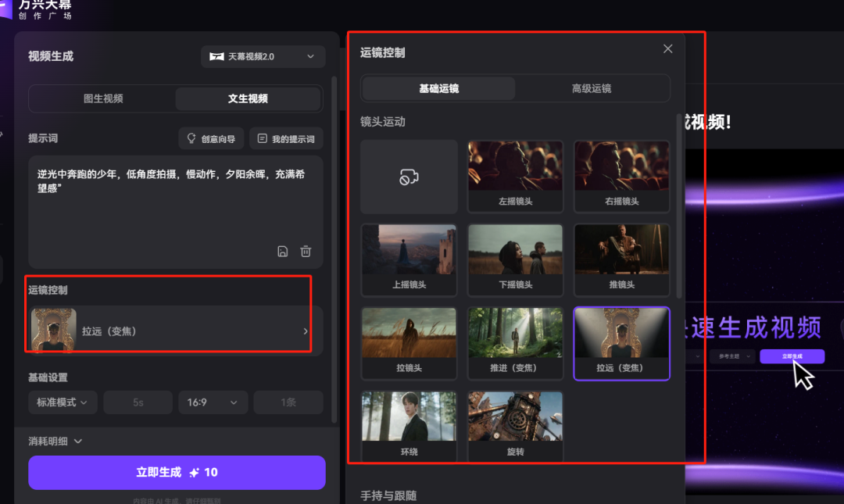Select the 左摇镜头 camera motion option

point(515,176)
